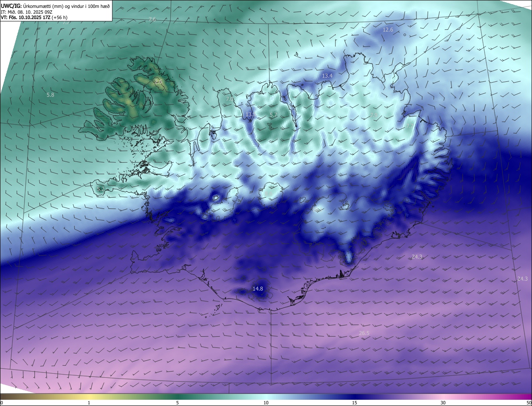Screen dimensions: 532x406
Task: Click the 50 tick on the color scale
Action: (529, 403)
